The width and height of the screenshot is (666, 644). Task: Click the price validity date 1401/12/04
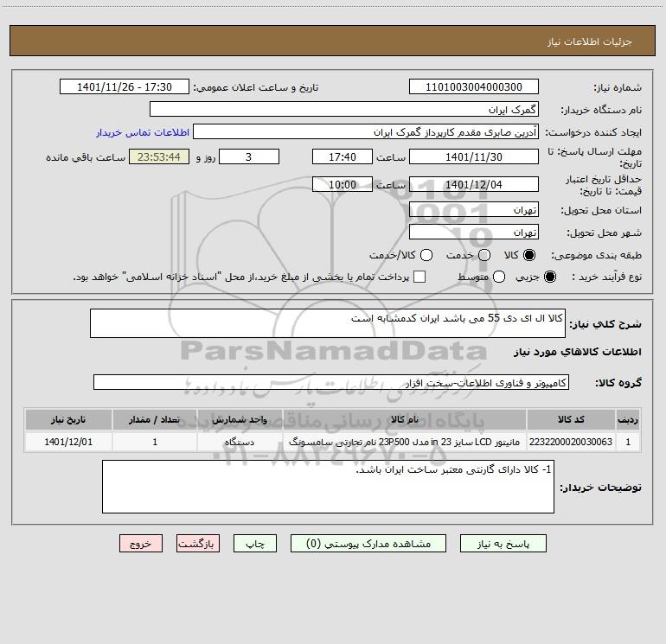click(474, 184)
